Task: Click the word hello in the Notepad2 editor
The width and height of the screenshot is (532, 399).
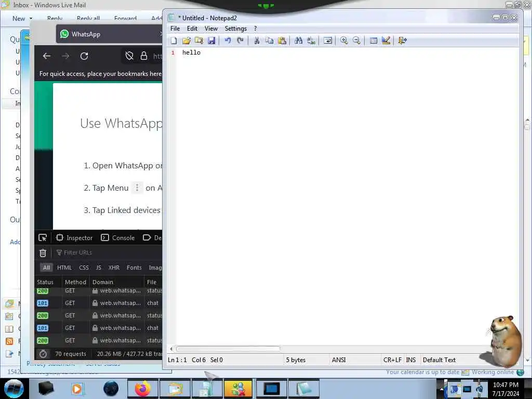Action: click(x=191, y=52)
